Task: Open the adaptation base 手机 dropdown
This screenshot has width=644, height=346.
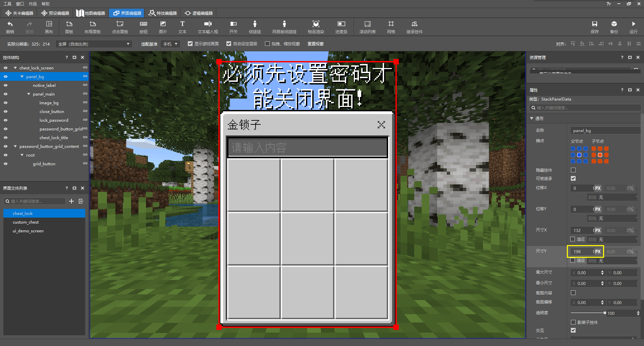Action: [x=170, y=44]
